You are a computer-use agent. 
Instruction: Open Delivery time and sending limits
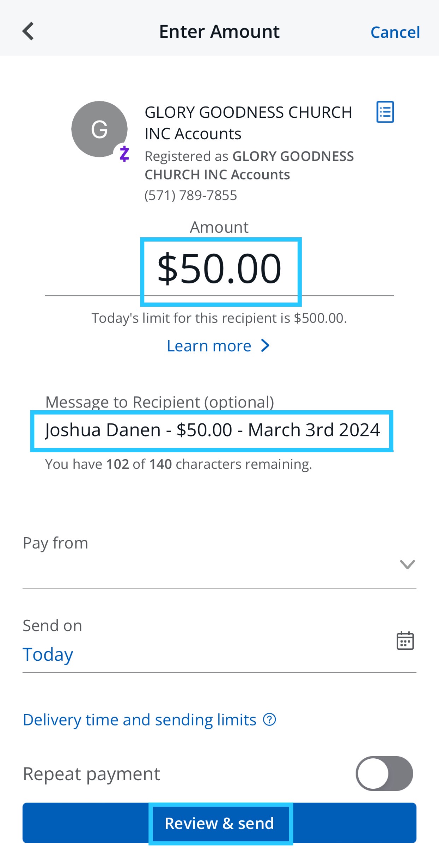pos(140,720)
